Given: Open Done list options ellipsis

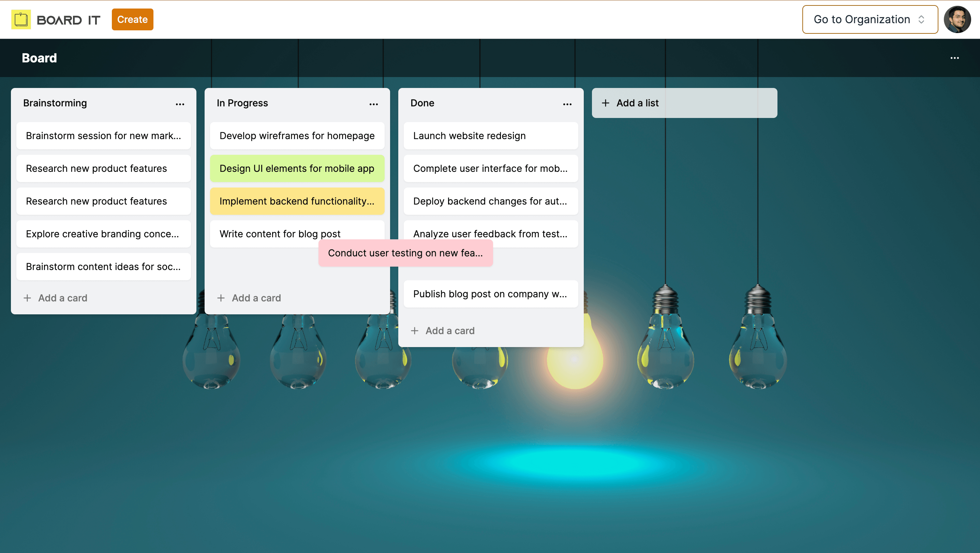Looking at the screenshot, I should click(x=567, y=104).
